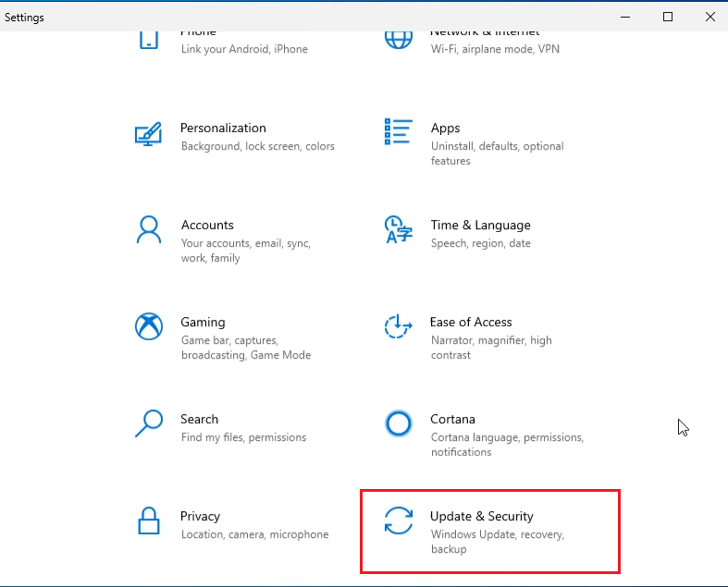Select the Search magnifying glass icon
The width and height of the screenshot is (728, 587).
coord(149,423)
